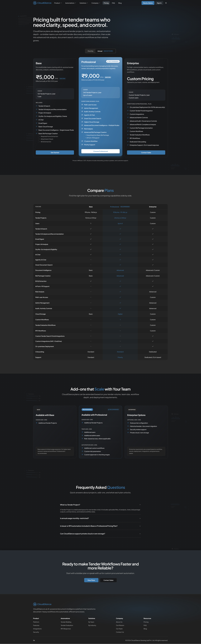Screen dimensions: 201x644
Task: Click Get Started on Base plan
Action: click(55, 153)
